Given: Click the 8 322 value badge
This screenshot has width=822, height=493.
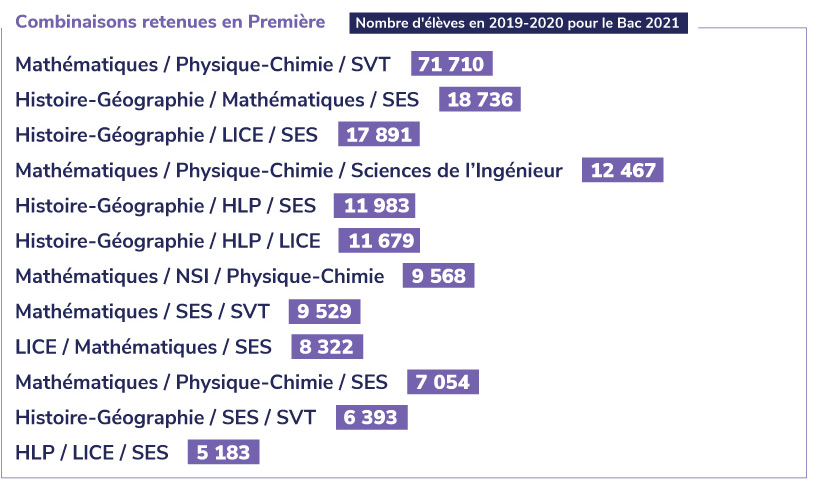Looking at the screenshot, I should (326, 347).
